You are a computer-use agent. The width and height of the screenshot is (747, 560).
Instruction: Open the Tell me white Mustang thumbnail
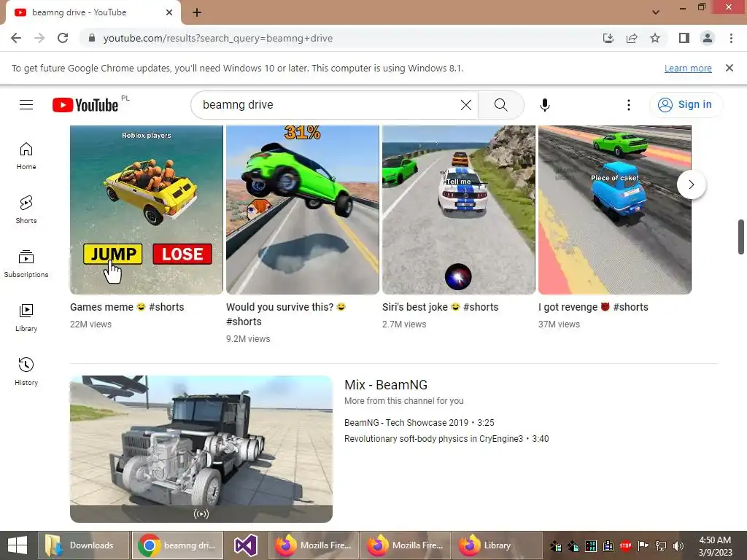coord(459,209)
